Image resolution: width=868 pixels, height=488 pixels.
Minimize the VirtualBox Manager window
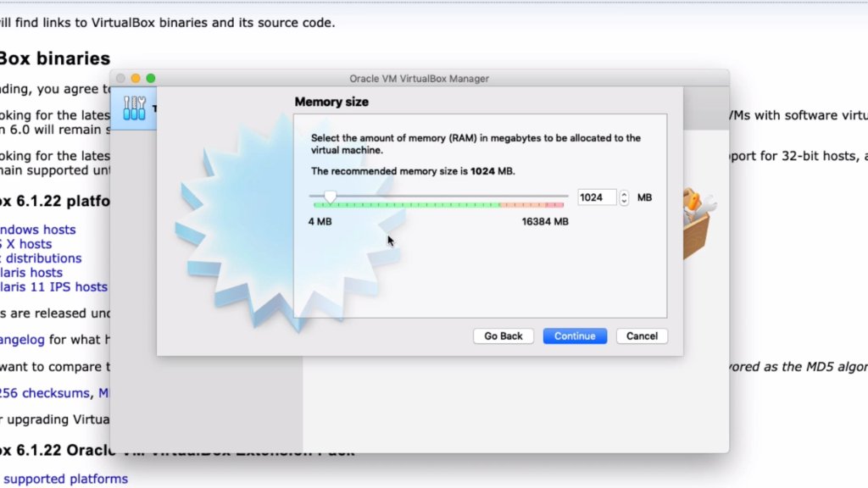pyautogui.click(x=136, y=79)
